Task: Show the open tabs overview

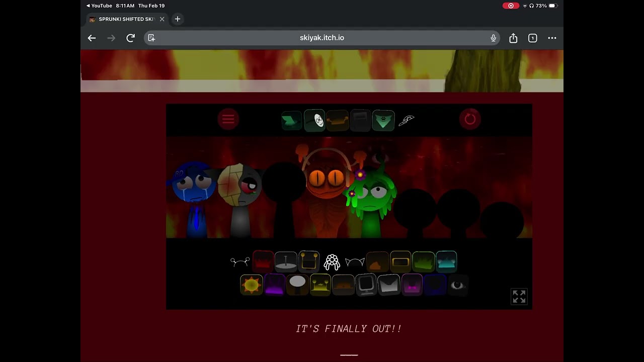Action: [532, 38]
